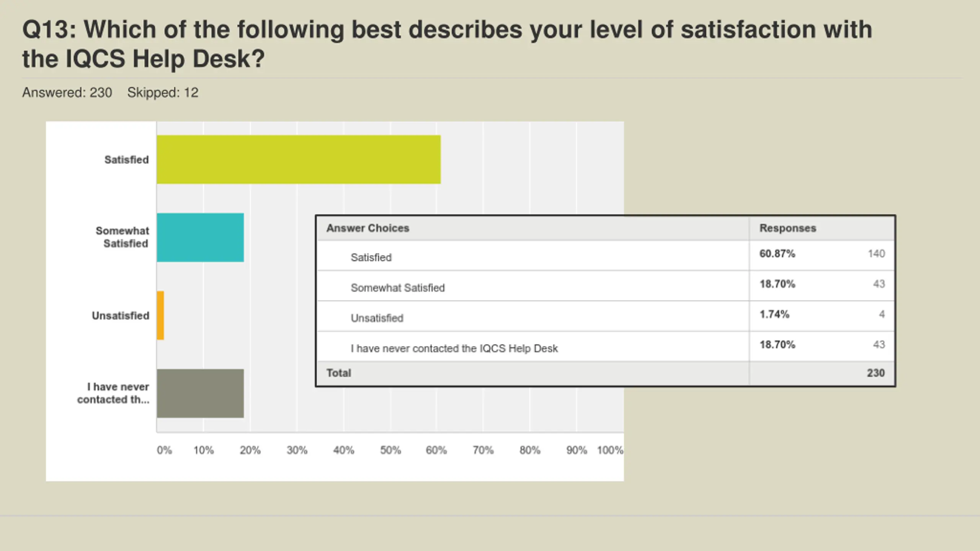Click the yellow-green Satisfied bar

coord(299,159)
